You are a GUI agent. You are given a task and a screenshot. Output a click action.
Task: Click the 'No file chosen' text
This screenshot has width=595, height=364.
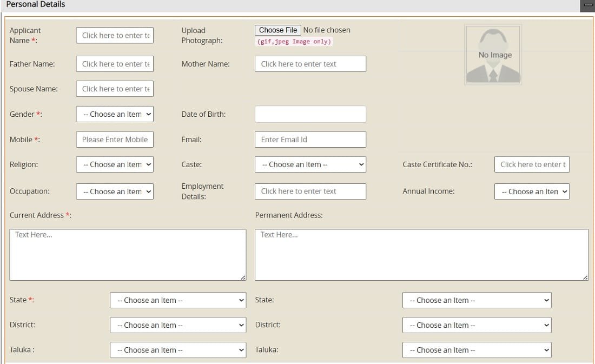pyautogui.click(x=327, y=30)
